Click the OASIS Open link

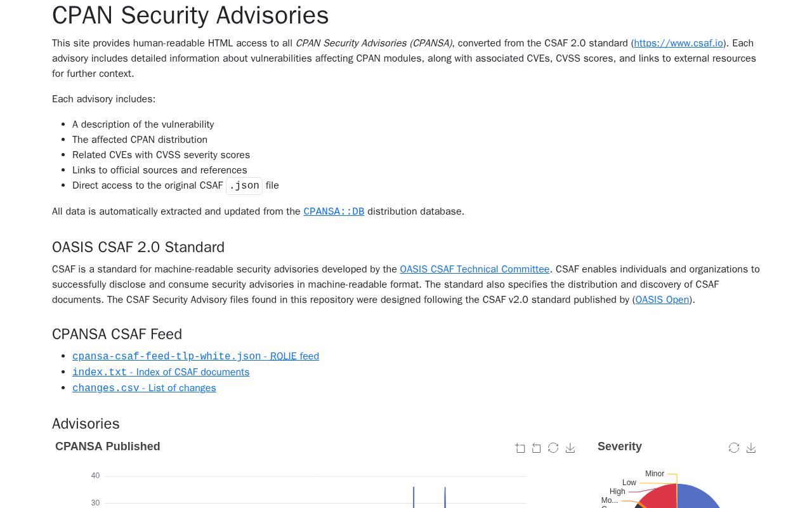[662, 300]
